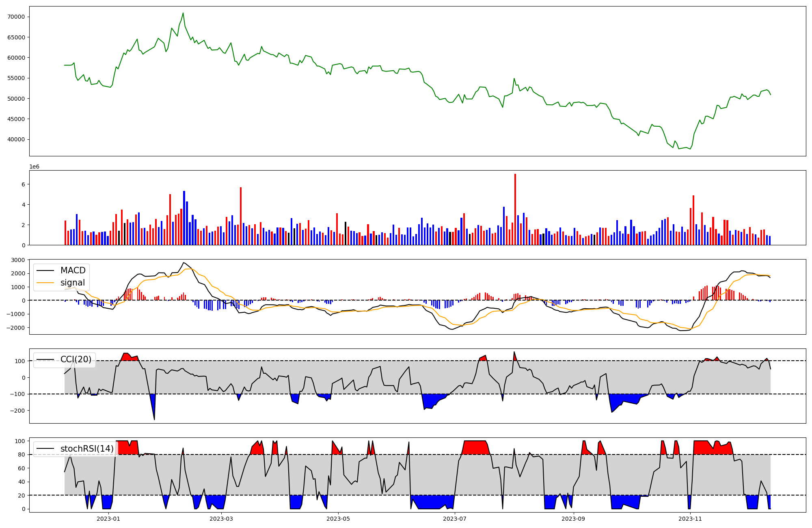Click the orange signal legend line swatch
This screenshot has width=812, height=528.
pyautogui.click(x=45, y=283)
